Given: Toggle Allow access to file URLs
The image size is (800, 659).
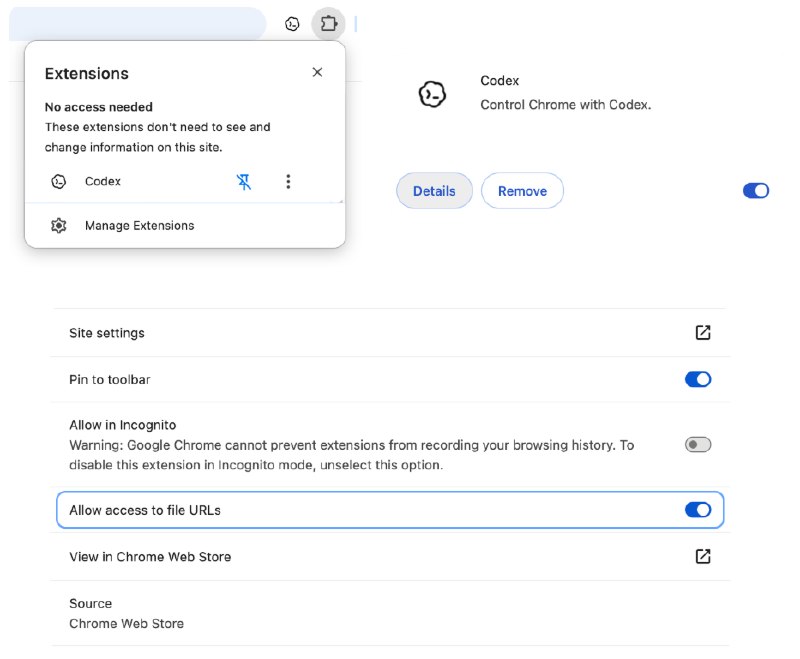Looking at the screenshot, I should coord(698,510).
